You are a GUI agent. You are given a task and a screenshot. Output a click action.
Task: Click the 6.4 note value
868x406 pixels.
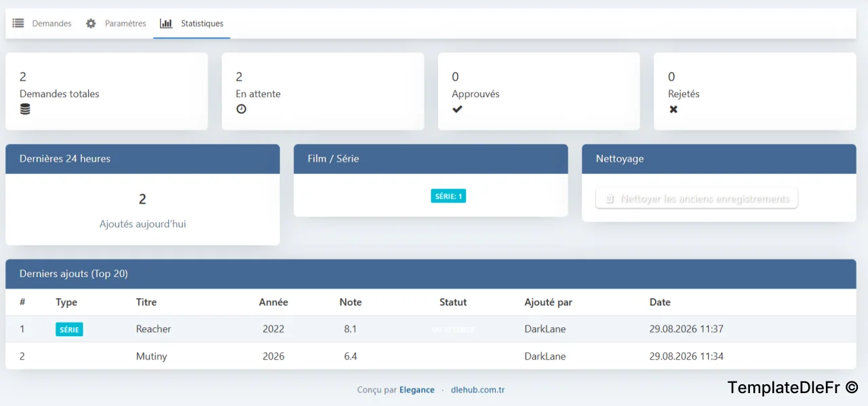pyautogui.click(x=350, y=356)
